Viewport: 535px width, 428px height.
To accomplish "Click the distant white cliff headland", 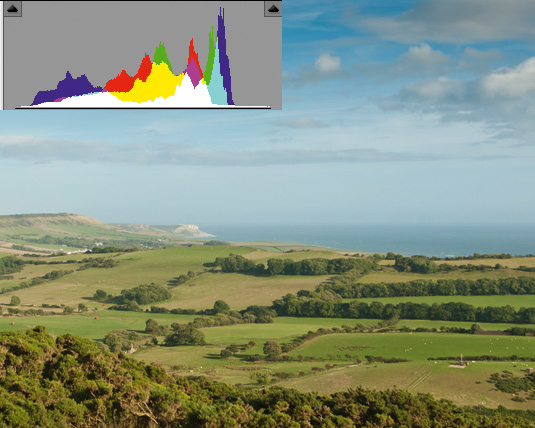I will [191, 230].
